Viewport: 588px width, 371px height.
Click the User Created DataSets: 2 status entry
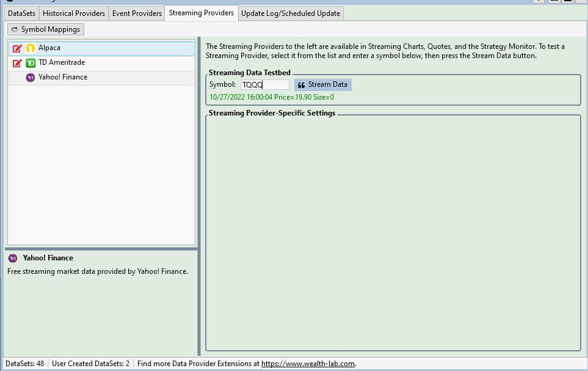pos(90,364)
